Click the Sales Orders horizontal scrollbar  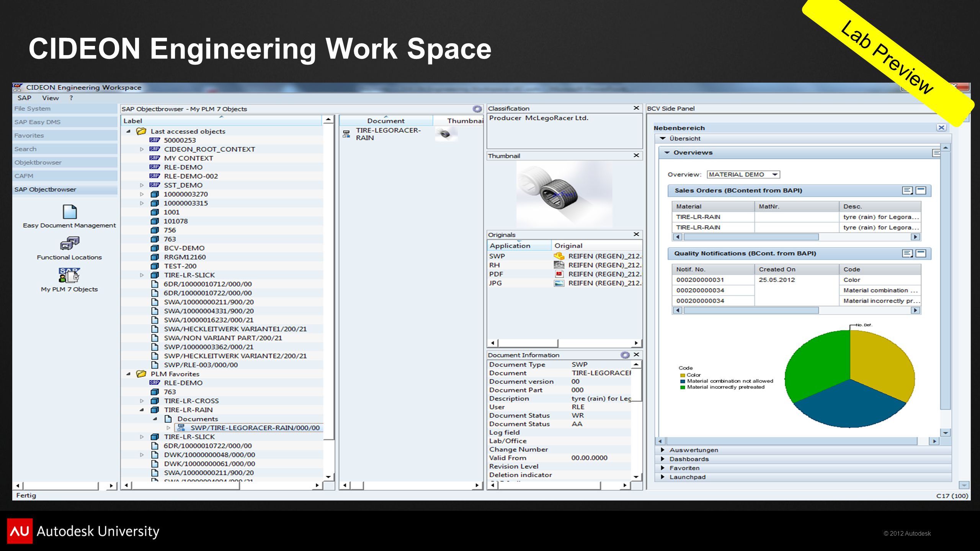point(796,237)
